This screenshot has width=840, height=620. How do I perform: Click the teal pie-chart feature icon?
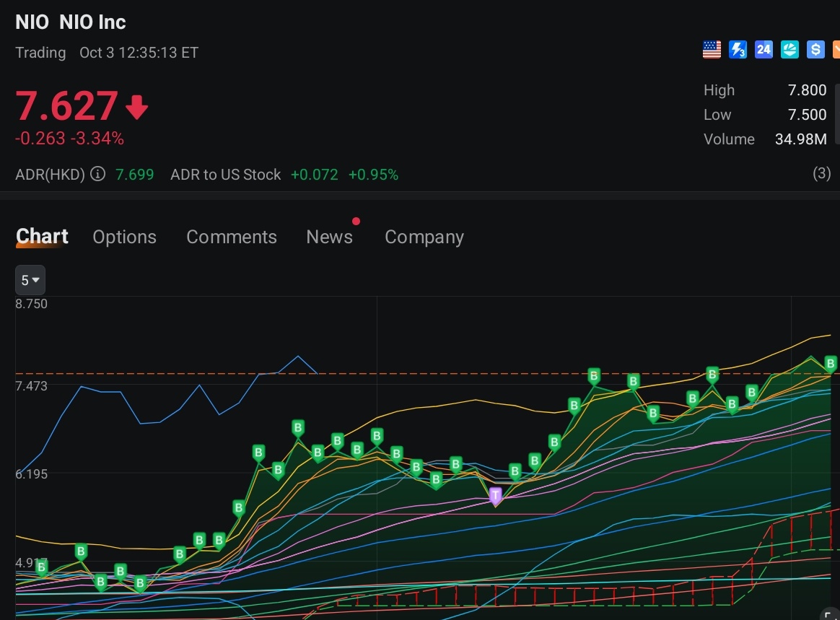(789, 49)
